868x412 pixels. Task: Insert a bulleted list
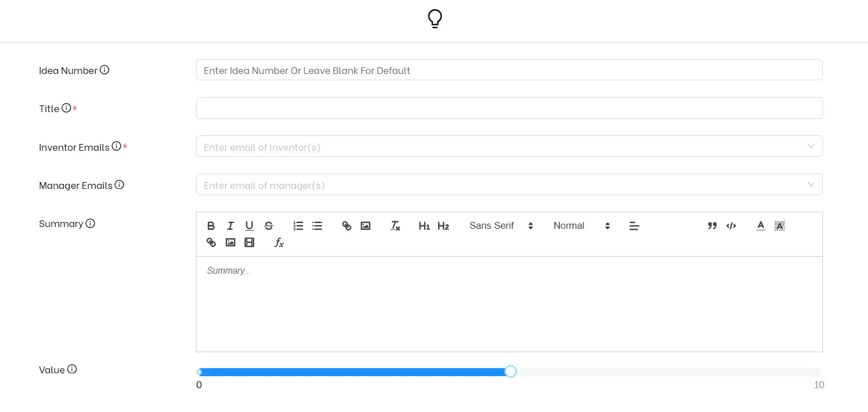[x=317, y=226]
